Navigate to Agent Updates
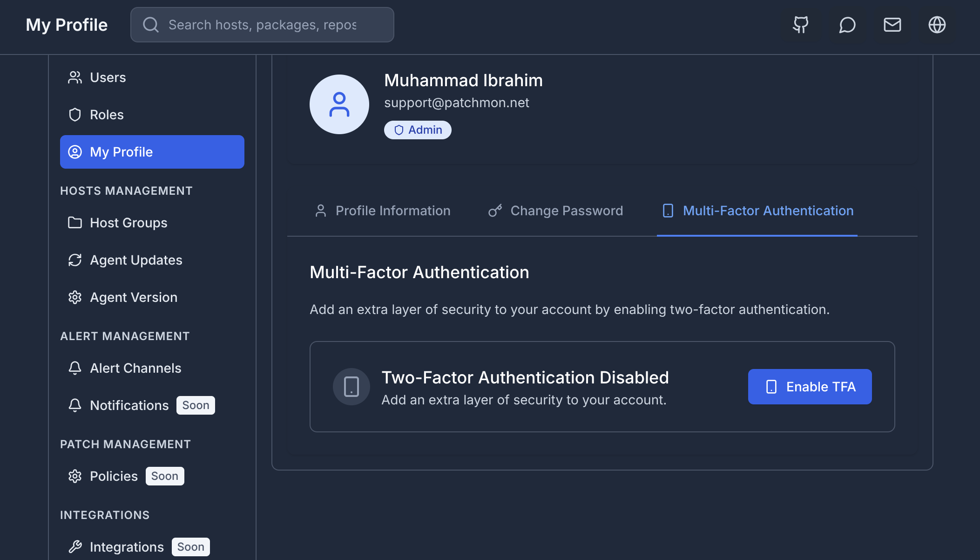980x560 pixels. coord(135,260)
